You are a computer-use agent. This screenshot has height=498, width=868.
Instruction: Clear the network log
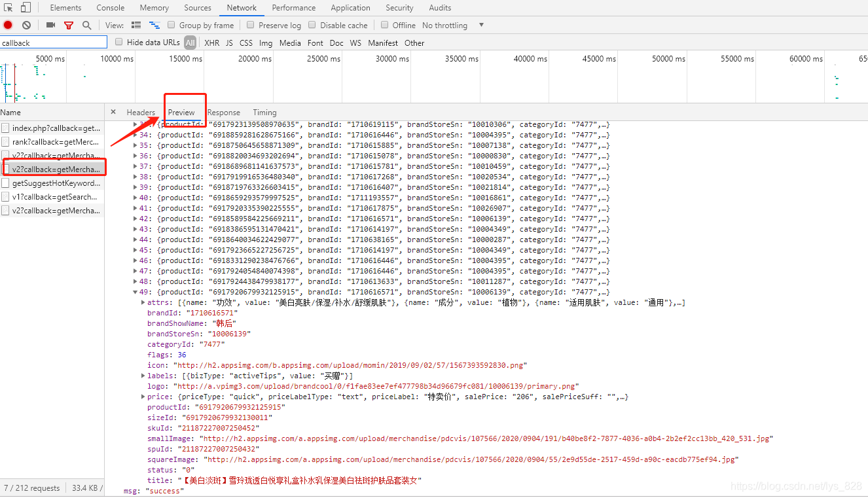click(x=26, y=25)
